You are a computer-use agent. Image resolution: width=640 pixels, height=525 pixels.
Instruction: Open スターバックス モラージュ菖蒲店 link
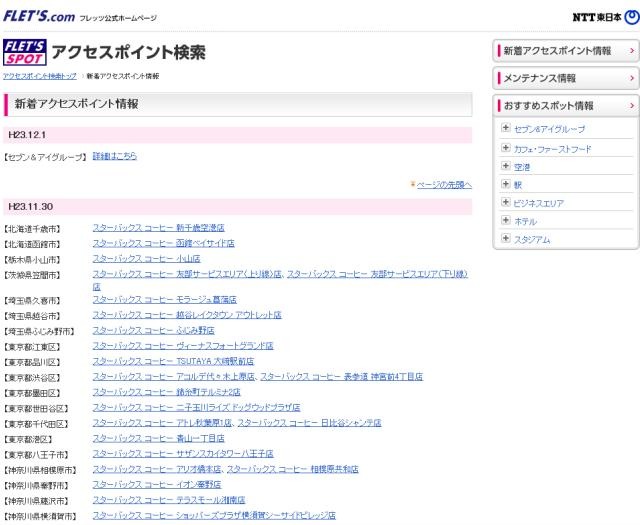coord(164,300)
